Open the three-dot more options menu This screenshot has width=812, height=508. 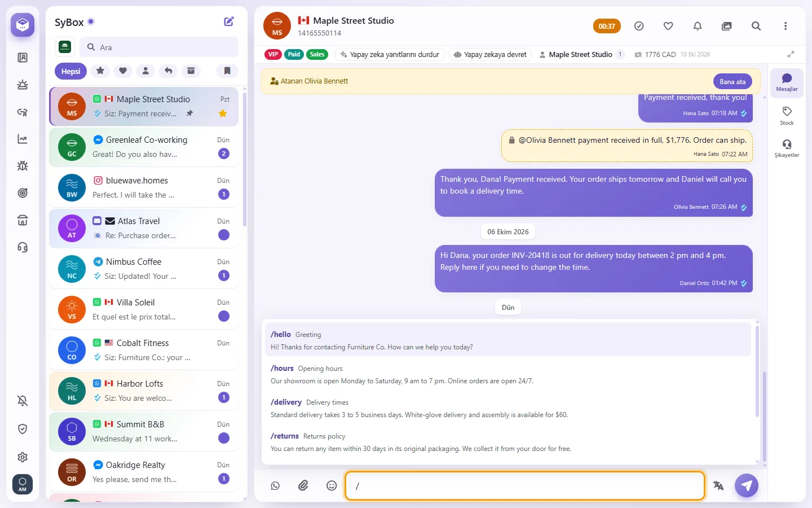(785, 26)
